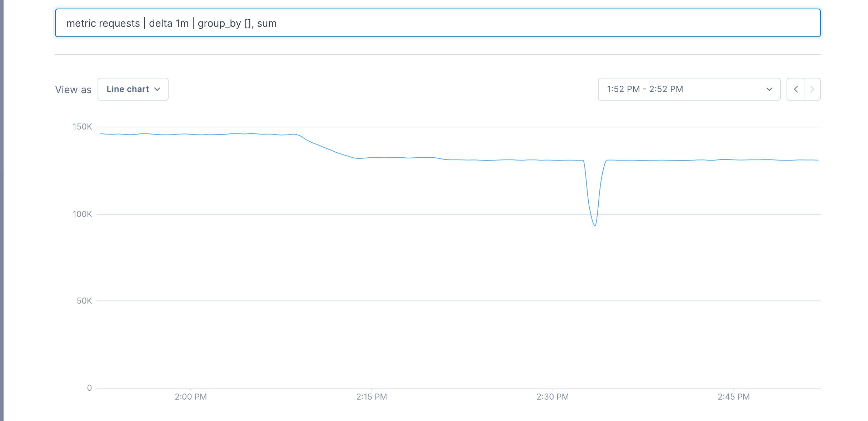Select the 2:15 PM x-axis label
Viewport: 868px width, 421px height.
(371, 397)
